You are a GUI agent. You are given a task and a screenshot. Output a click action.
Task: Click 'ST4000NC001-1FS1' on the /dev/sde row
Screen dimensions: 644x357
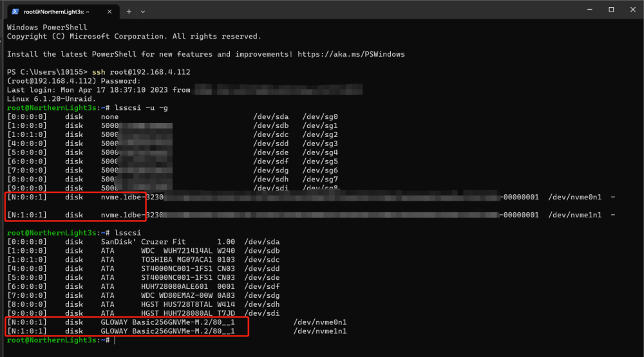(176, 278)
